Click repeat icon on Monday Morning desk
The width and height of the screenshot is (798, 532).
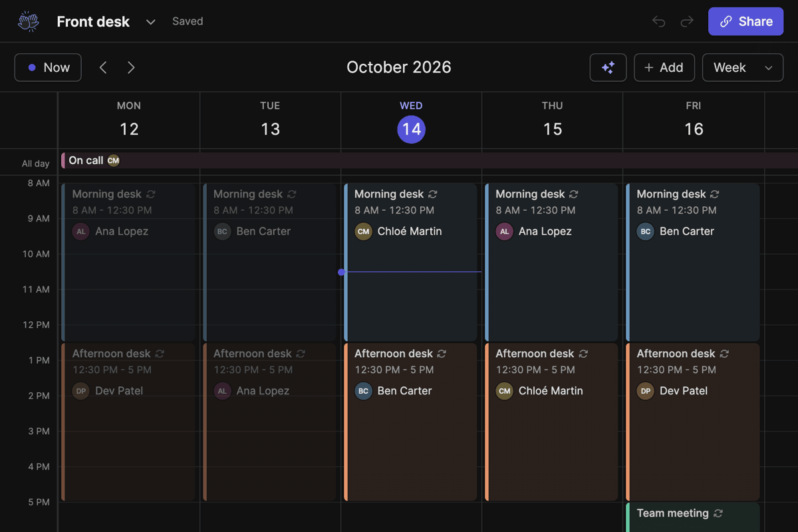[x=151, y=194]
